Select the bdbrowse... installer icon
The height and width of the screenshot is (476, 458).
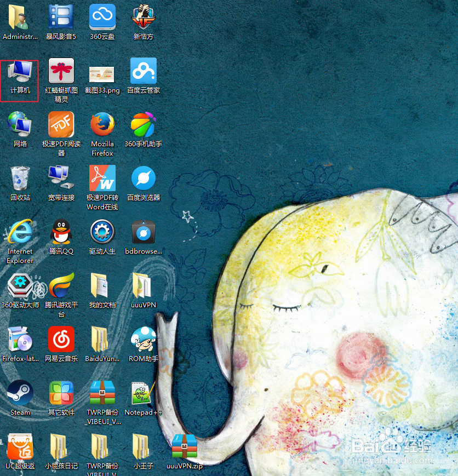[x=144, y=232]
